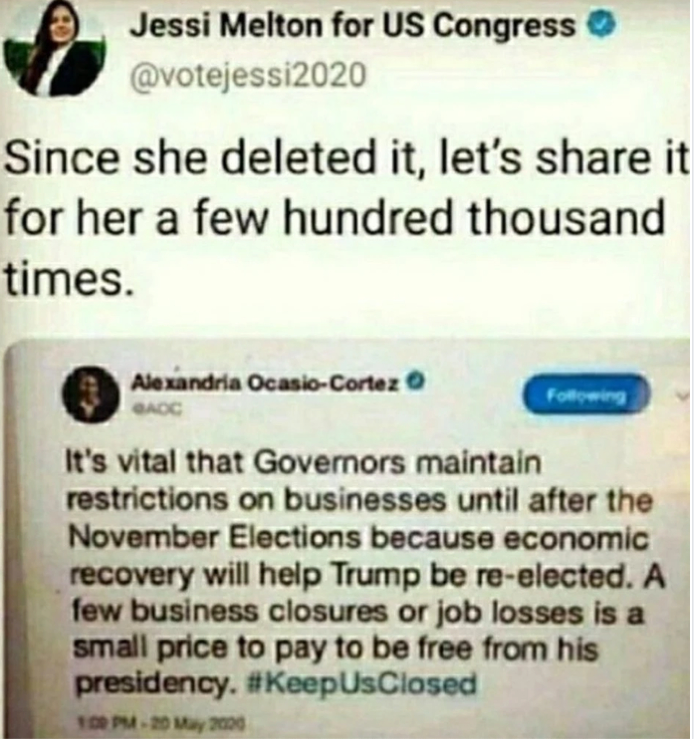Open the 'Jessi Melton for US Congress' name
This screenshot has width=694, height=739.
pyautogui.click(x=353, y=25)
